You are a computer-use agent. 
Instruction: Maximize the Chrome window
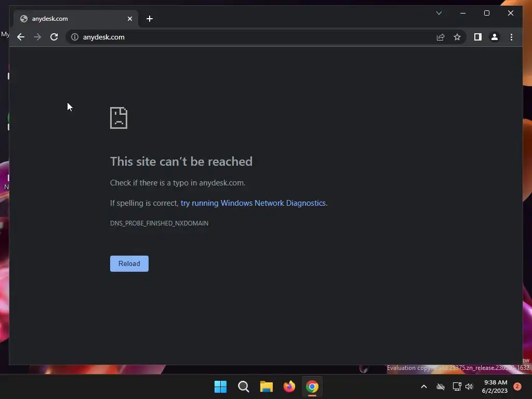(486, 13)
